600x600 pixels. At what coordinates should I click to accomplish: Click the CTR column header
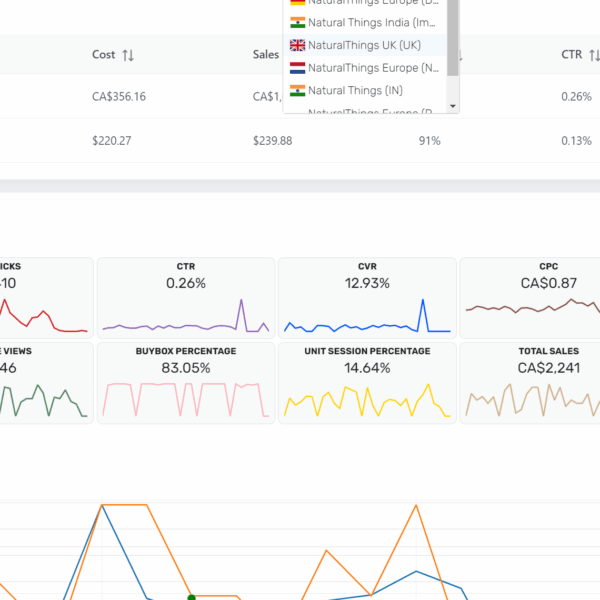[571, 55]
